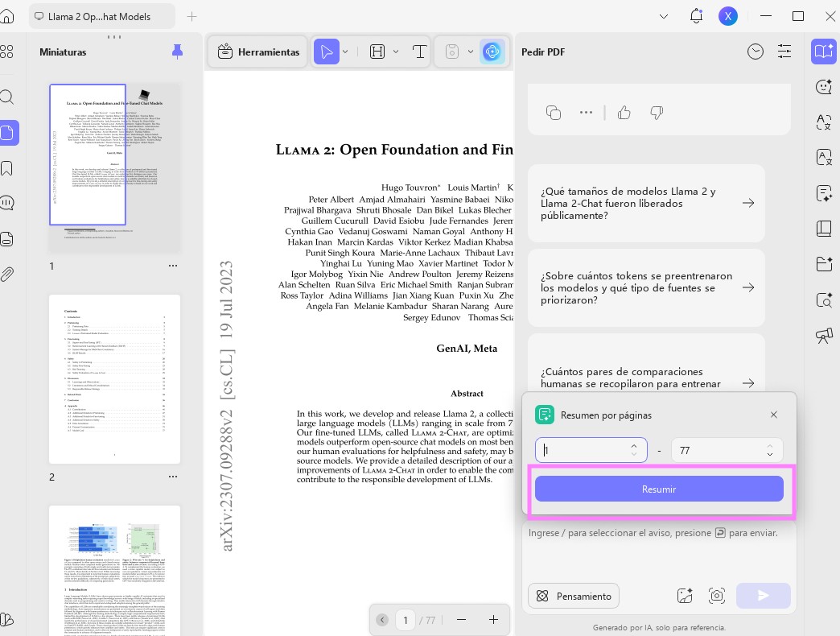Open the attachments paperclip icon

coord(6,275)
